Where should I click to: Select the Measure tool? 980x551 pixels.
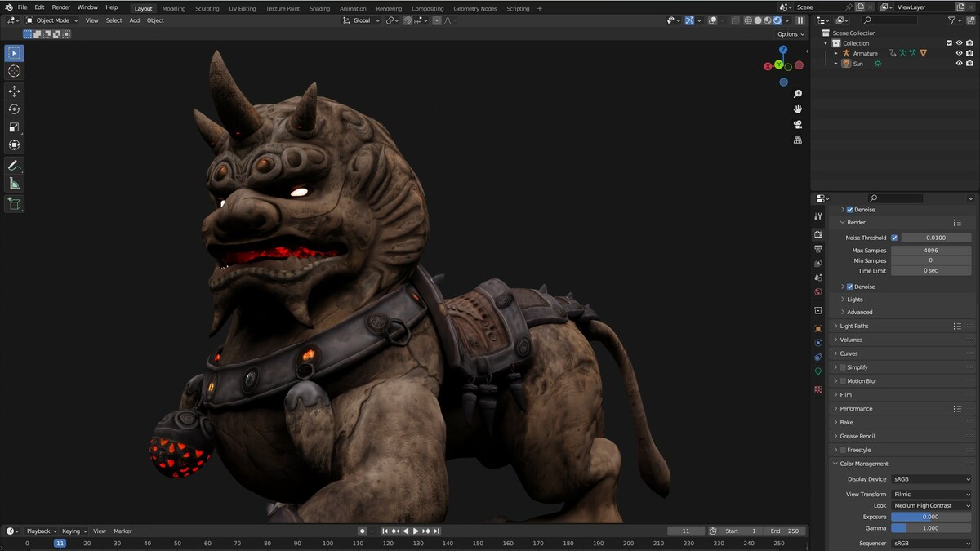click(14, 184)
